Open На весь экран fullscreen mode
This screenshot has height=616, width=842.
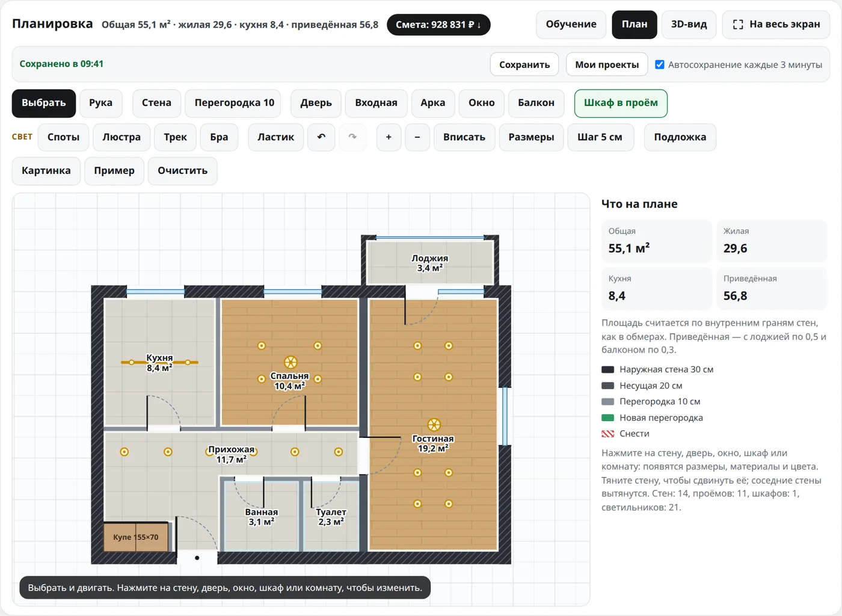(x=776, y=25)
